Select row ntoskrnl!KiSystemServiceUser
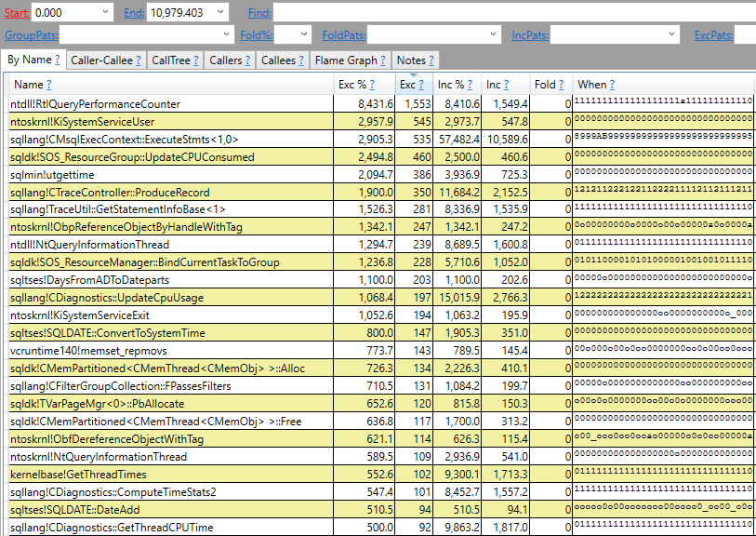The image size is (756, 536). tap(381, 122)
